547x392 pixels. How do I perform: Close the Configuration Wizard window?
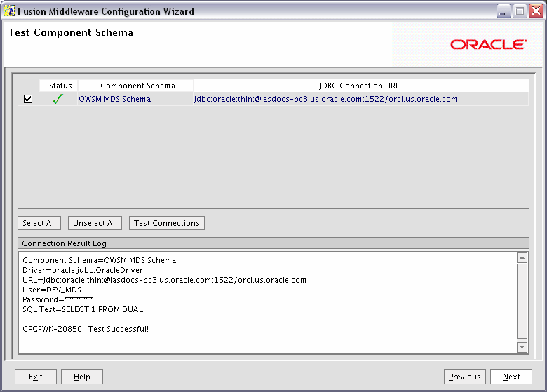click(536, 11)
